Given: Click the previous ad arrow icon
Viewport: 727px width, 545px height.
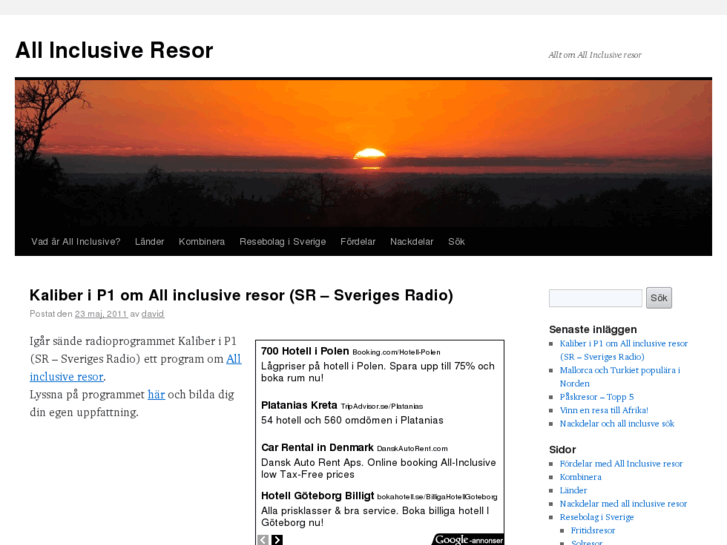Looking at the screenshot, I should pyautogui.click(x=263, y=540).
